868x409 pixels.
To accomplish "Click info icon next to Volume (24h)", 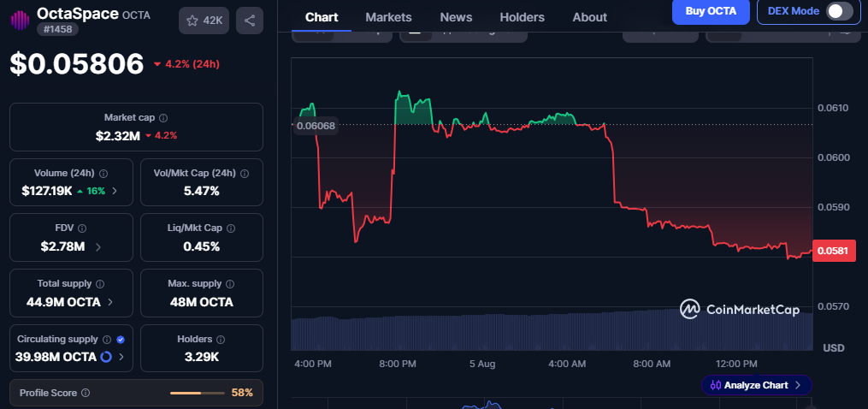I will (103, 174).
